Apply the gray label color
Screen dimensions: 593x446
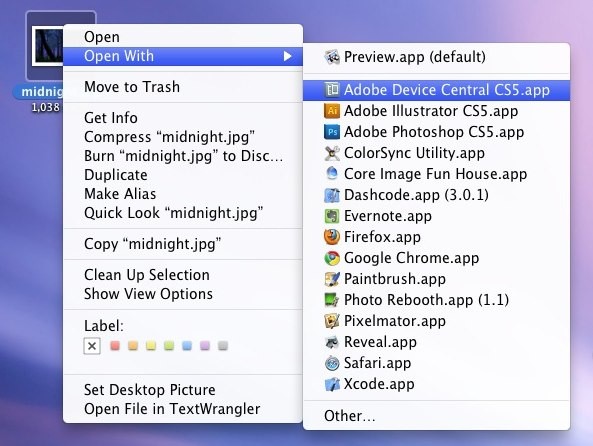(223, 346)
